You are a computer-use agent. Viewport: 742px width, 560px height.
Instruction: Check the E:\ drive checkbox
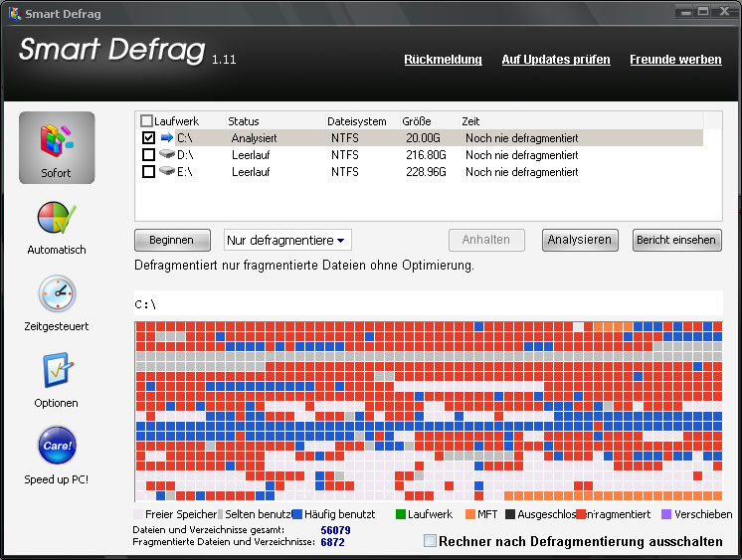click(x=148, y=171)
